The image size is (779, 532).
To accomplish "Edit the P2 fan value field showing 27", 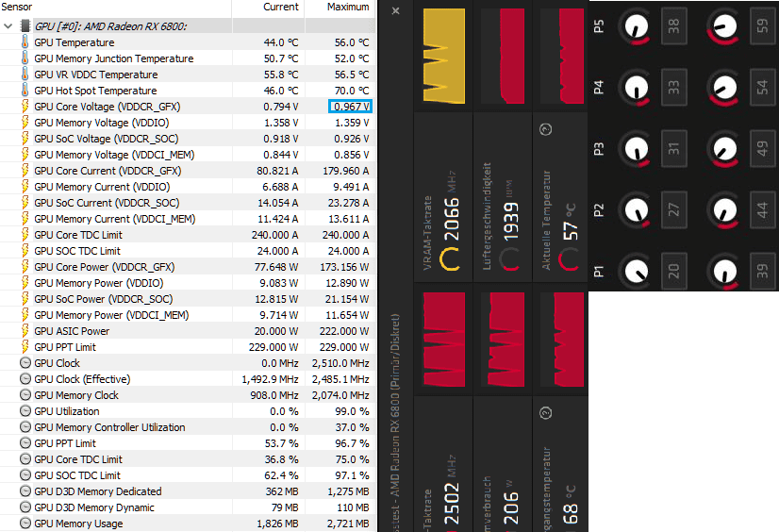I will click(673, 209).
